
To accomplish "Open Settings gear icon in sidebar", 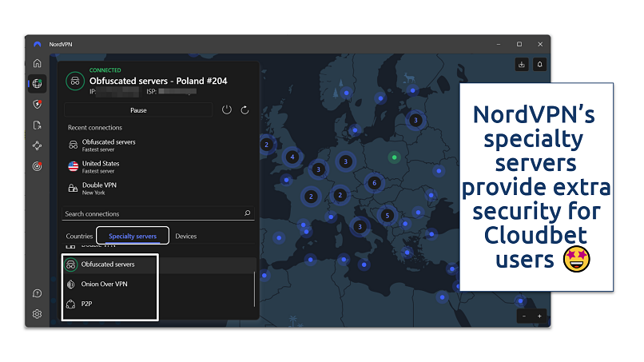I will (x=37, y=314).
